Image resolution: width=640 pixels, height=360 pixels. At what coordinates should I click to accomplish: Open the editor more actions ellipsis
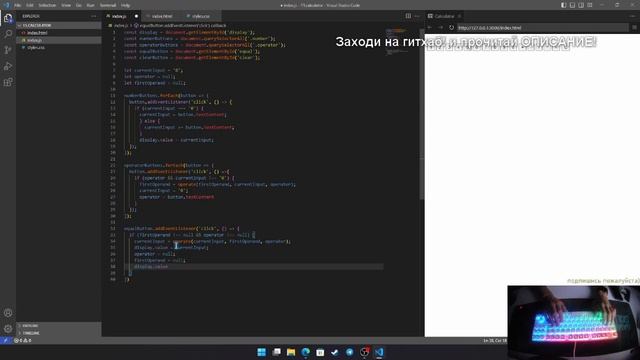click(417, 16)
